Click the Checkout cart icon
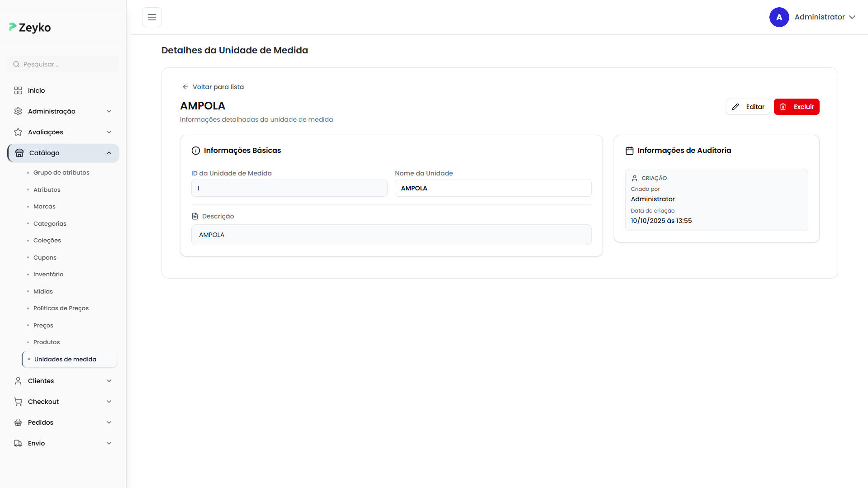The image size is (868, 488). tap(18, 402)
